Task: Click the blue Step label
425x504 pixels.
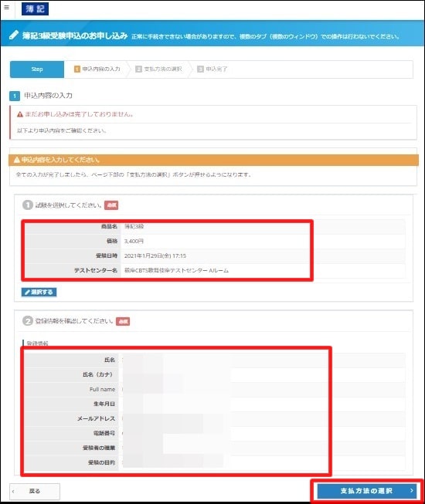Action: (x=37, y=69)
